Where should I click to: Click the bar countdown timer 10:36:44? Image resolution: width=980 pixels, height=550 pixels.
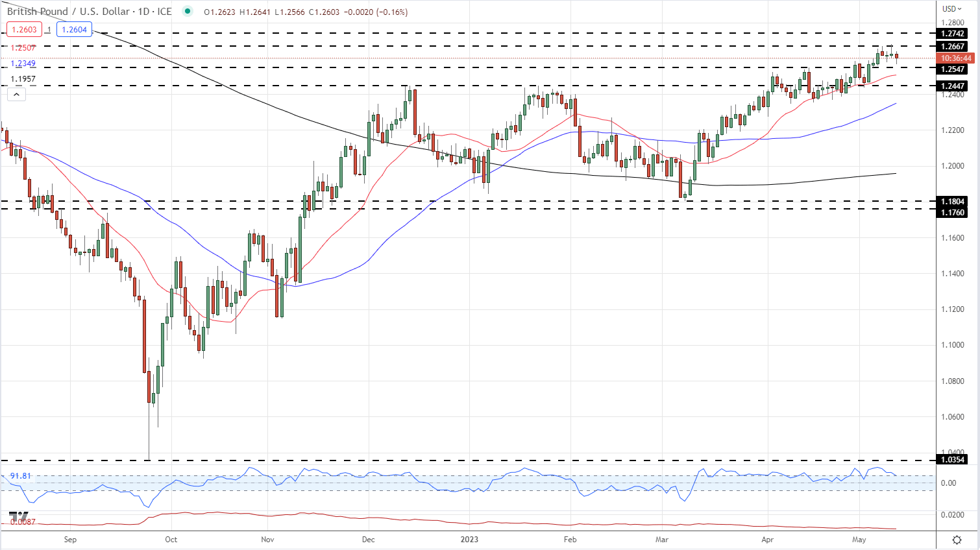click(956, 58)
